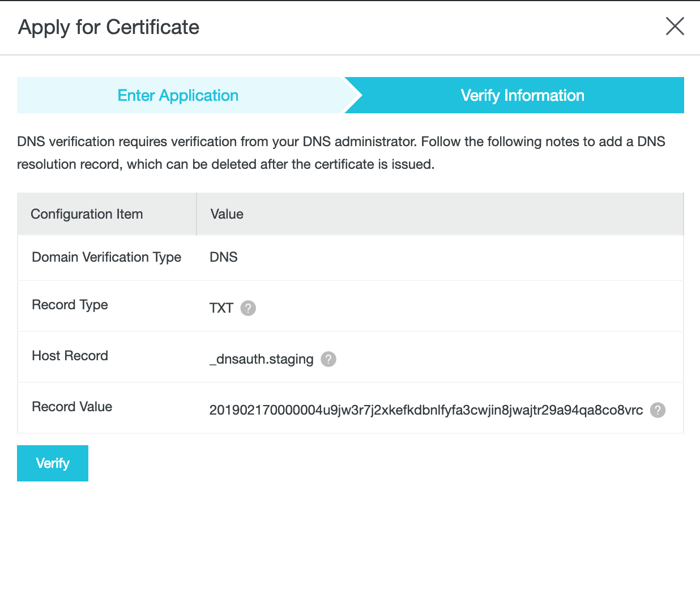Close the Apply for Certificate dialog

tap(675, 27)
